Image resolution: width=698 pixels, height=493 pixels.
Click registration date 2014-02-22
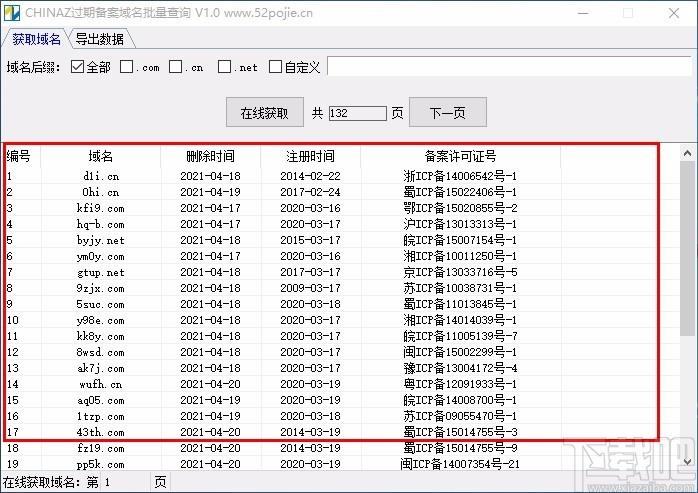pos(310,176)
